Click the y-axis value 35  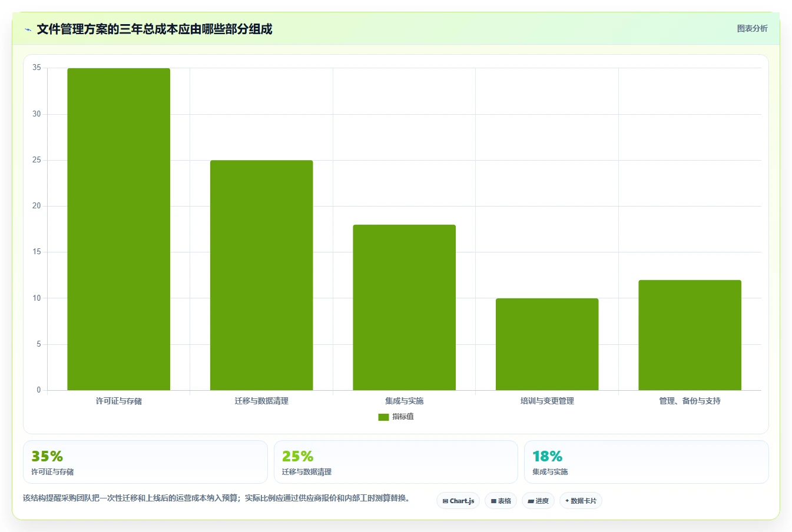coord(37,68)
